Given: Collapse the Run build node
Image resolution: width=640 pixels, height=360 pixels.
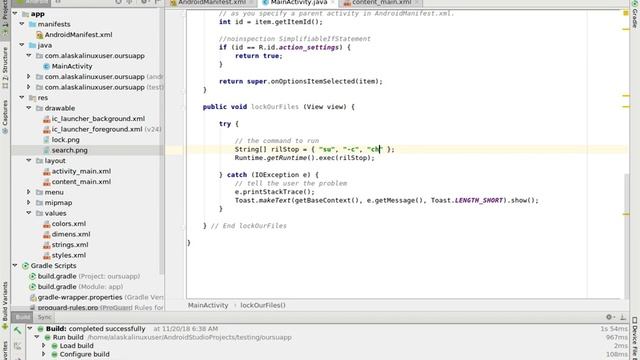Looking at the screenshot, I should 37,337.
